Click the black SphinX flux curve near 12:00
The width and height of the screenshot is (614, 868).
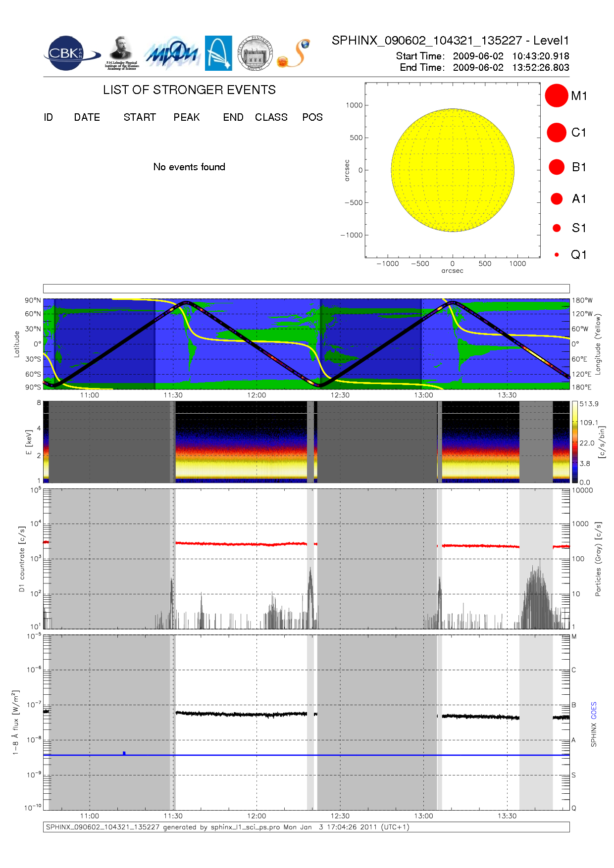256,714
